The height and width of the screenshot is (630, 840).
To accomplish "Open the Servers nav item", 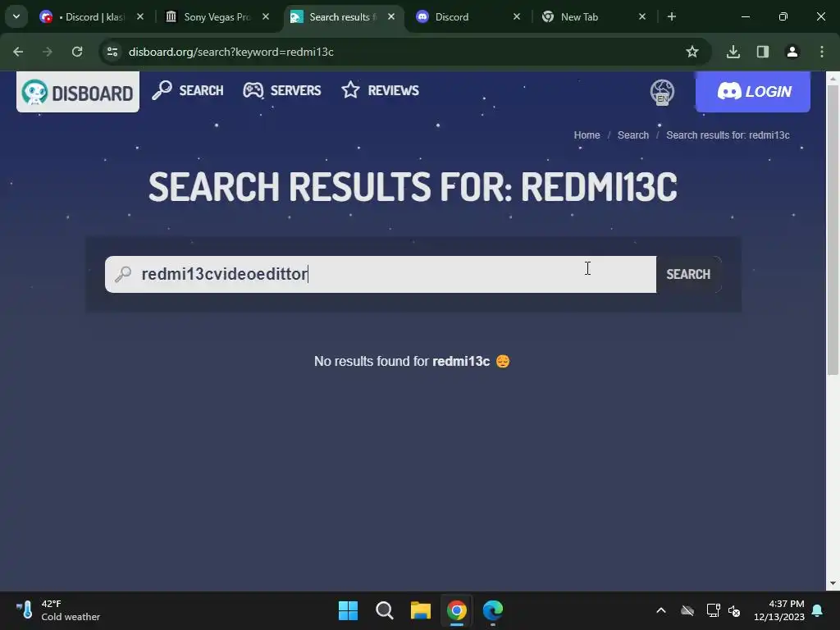I will [282, 90].
